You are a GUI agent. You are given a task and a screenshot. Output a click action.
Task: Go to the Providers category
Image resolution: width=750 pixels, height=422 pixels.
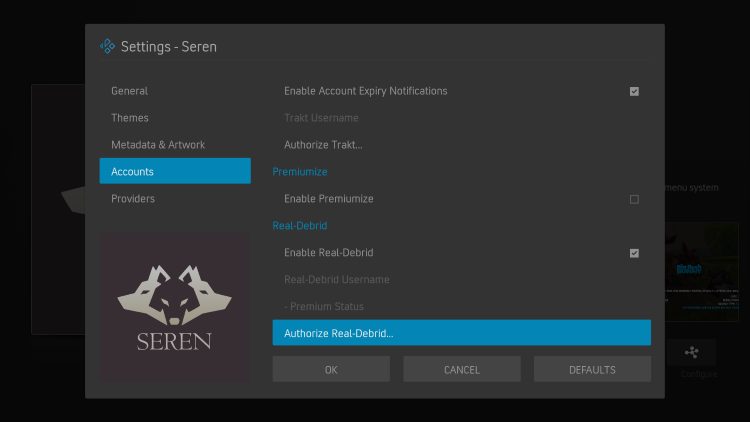coord(175,199)
